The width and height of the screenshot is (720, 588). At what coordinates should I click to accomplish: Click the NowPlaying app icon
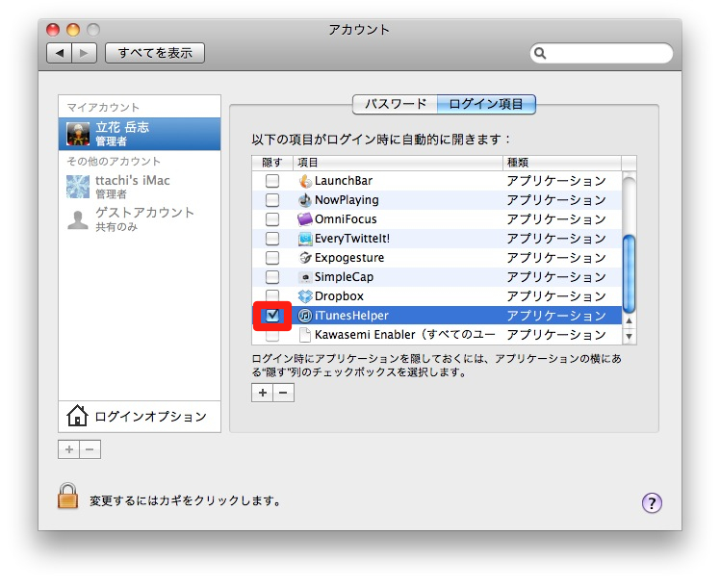[x=305, y=200]
